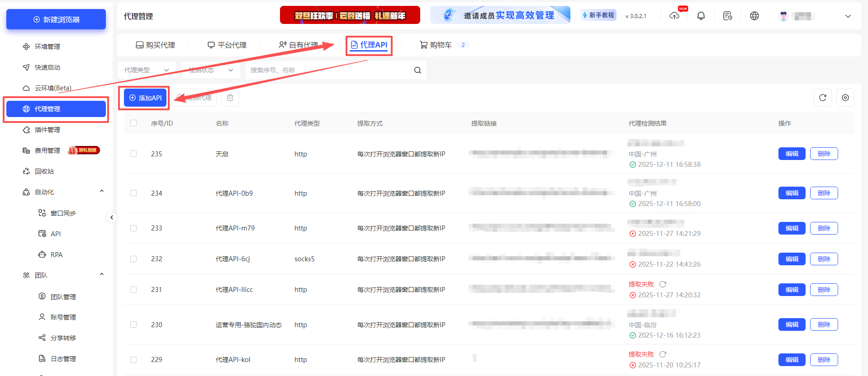868x376 pixels.
Task: Switch to the 购买代理 tab
Action: [155, 45]
